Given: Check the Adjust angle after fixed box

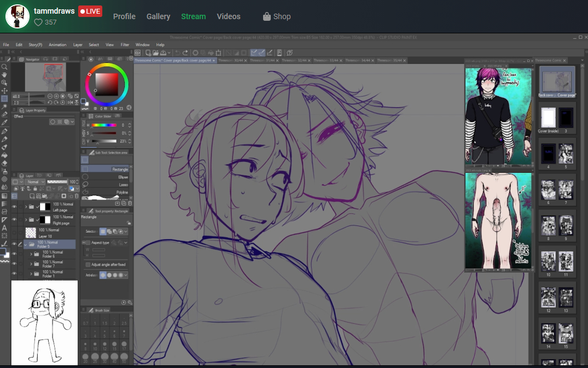Looking at the screenshot, I should [x=88, y=265].
